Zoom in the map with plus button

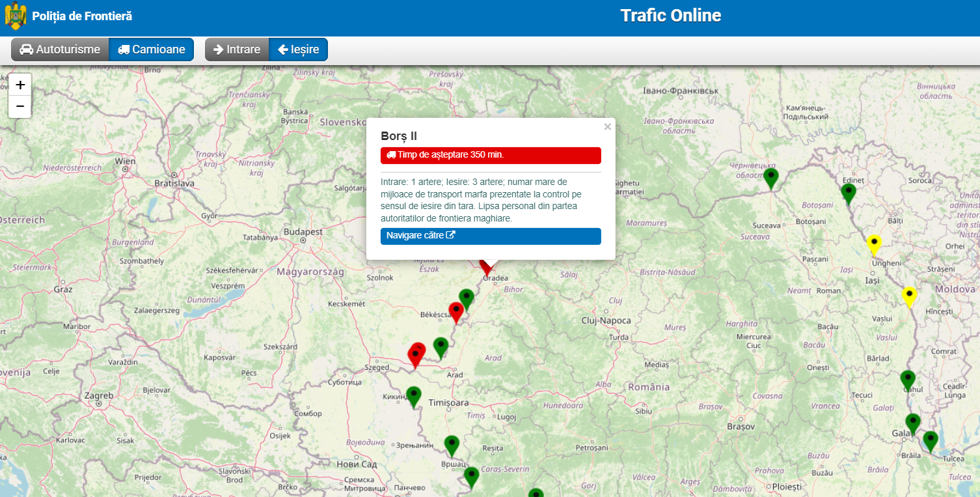(20, 85)
